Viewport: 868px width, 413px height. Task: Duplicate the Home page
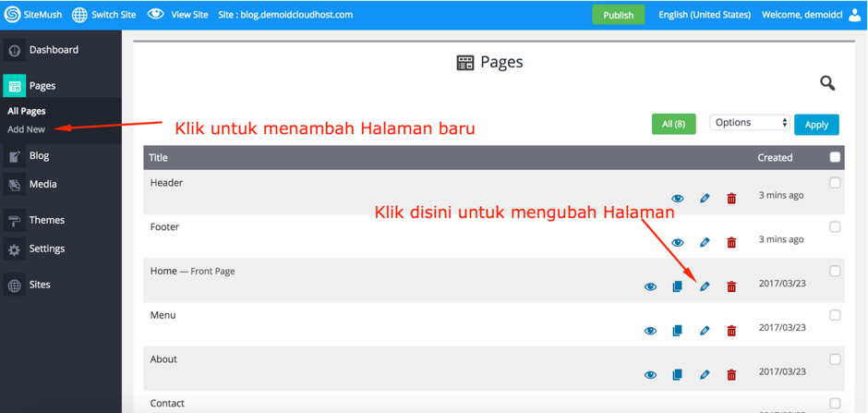tap(677, 286)
